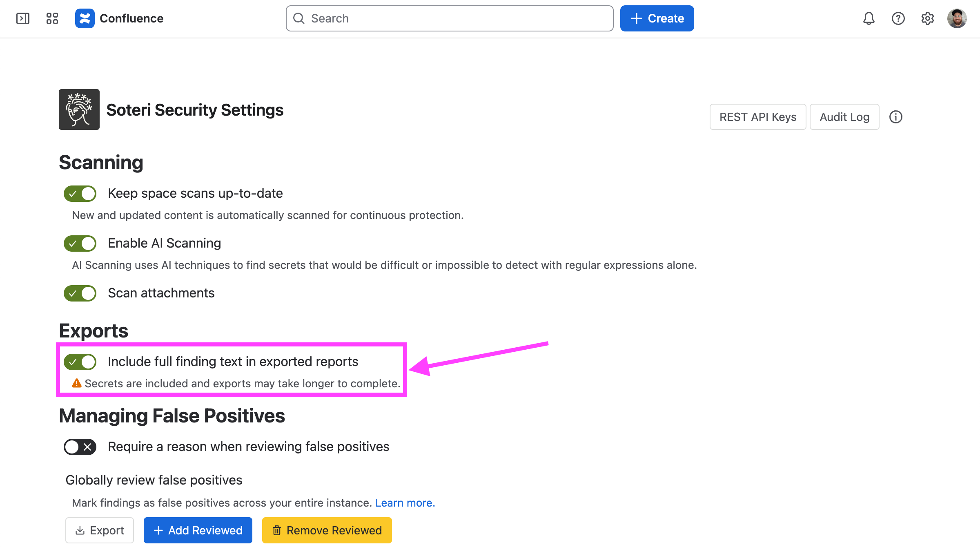Click the Soteri Security Settings title
The width and height of the screenshot is (980, 554).
click(x=195, y=110)
